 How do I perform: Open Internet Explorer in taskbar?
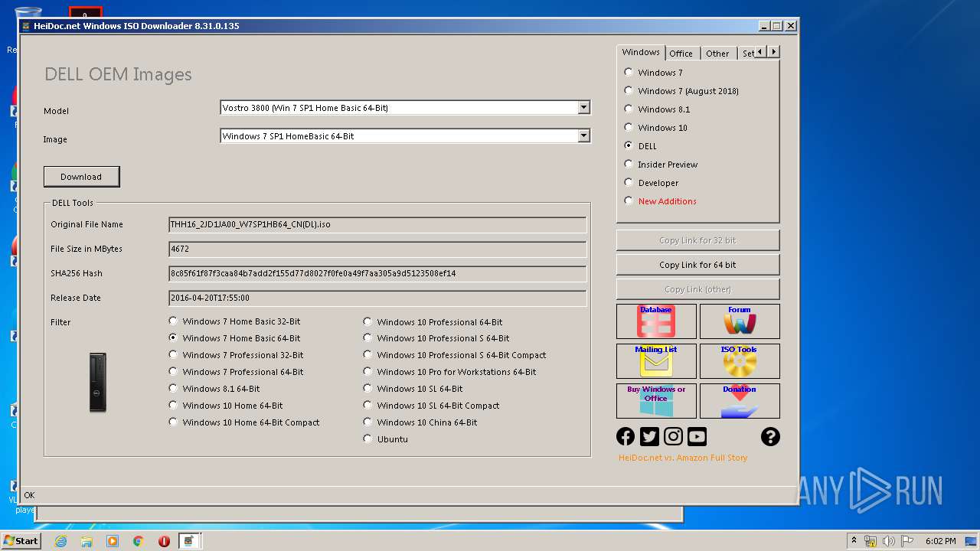(x=60, y=541)
